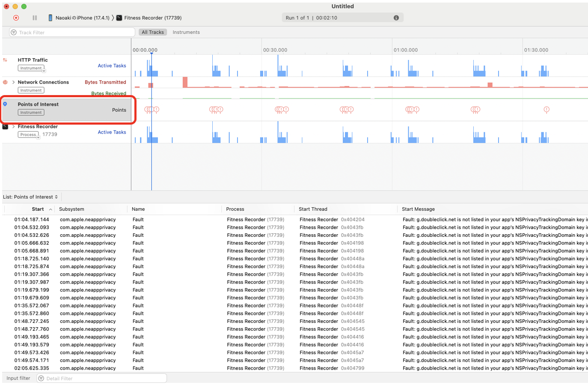Switch to All Tracks view
Viewport: 588px width, 388px height.
(x=153, y=32)
